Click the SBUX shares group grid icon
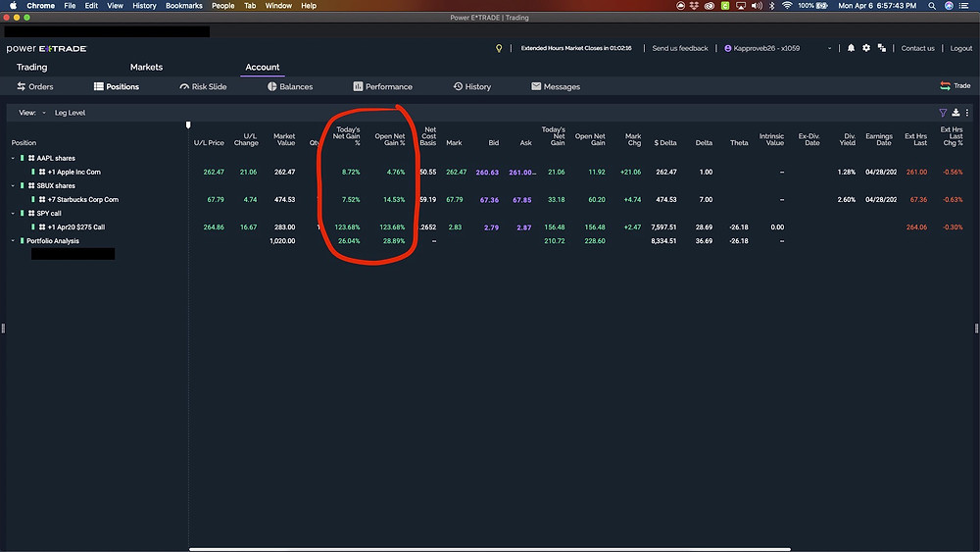 click(31, 185)
